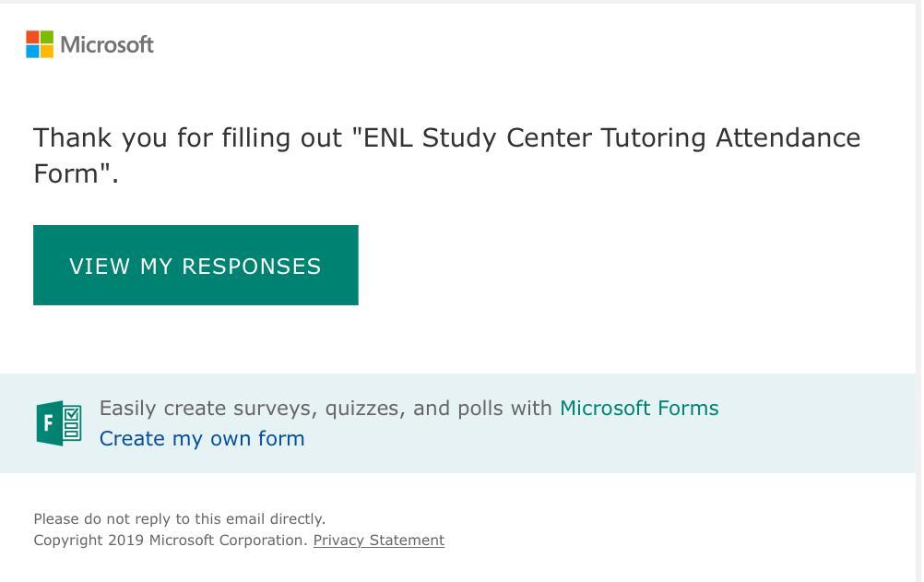Screen dimensions: 924x582
Task: Click the yellow square in Microsoft logo
Action: (x=47, y=52)
